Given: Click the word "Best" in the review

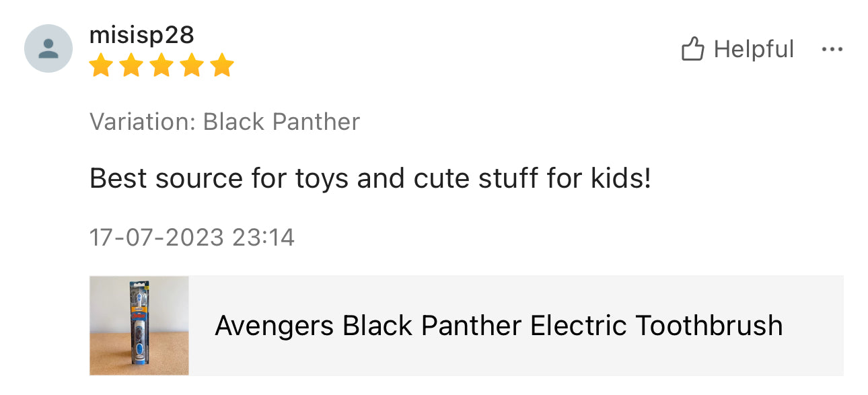Looking at the screenshot, I should (x=119, y=178).
